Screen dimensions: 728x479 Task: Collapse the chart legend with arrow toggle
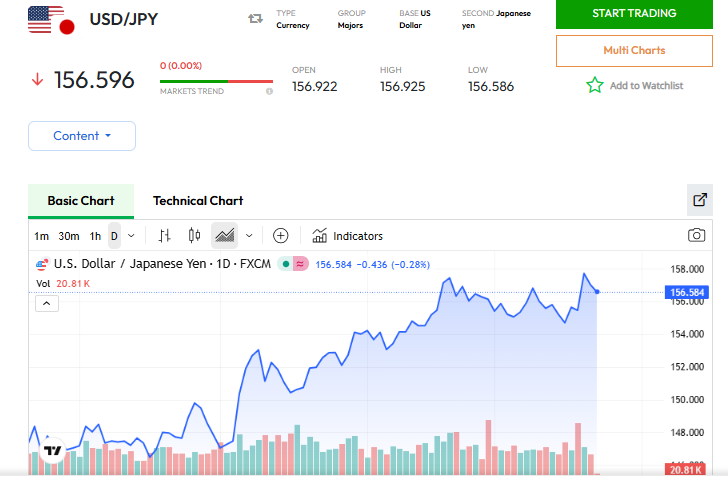click(47, 304)
